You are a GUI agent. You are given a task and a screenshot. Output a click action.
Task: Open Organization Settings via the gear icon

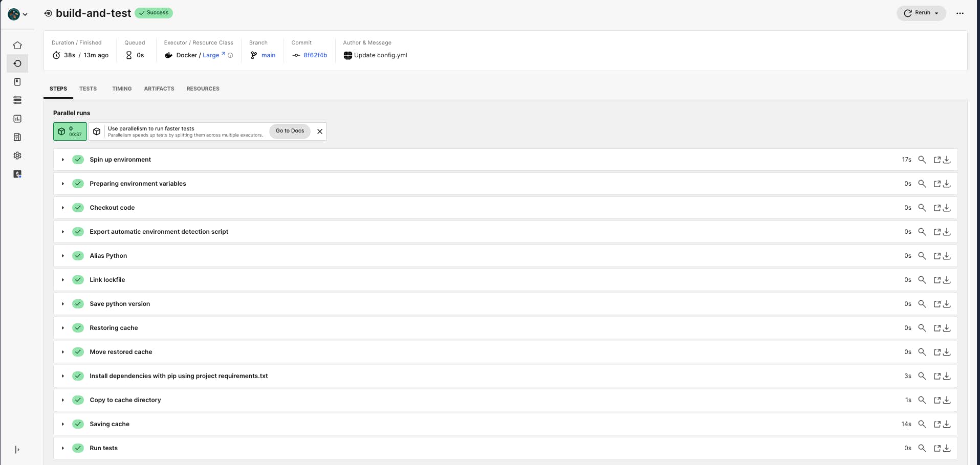(17, 156)
